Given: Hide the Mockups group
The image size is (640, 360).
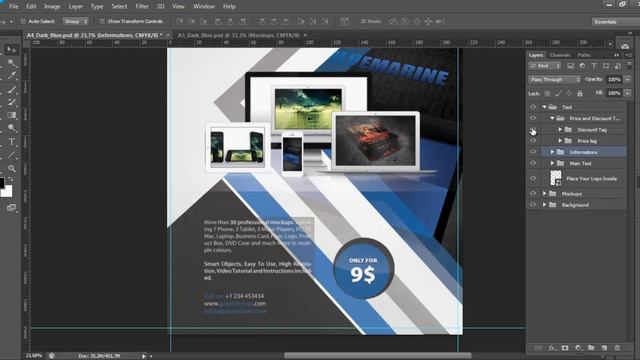Looking at the screenshot, I should (x=533, y=193).
